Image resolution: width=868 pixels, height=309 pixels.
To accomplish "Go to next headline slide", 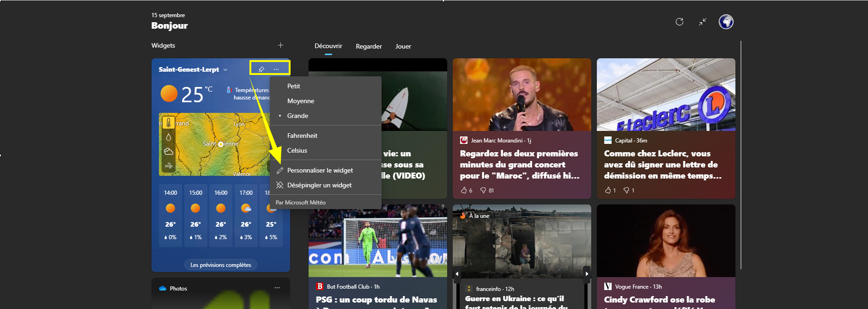I will [x=587, y=274].
